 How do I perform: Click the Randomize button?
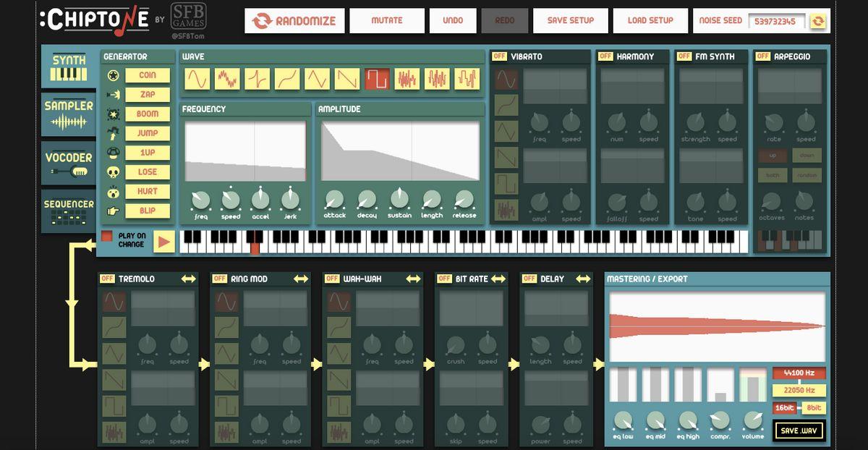294,21
